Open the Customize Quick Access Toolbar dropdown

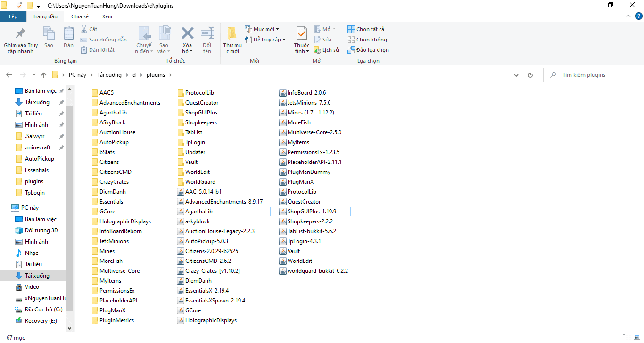coord(38,6)
